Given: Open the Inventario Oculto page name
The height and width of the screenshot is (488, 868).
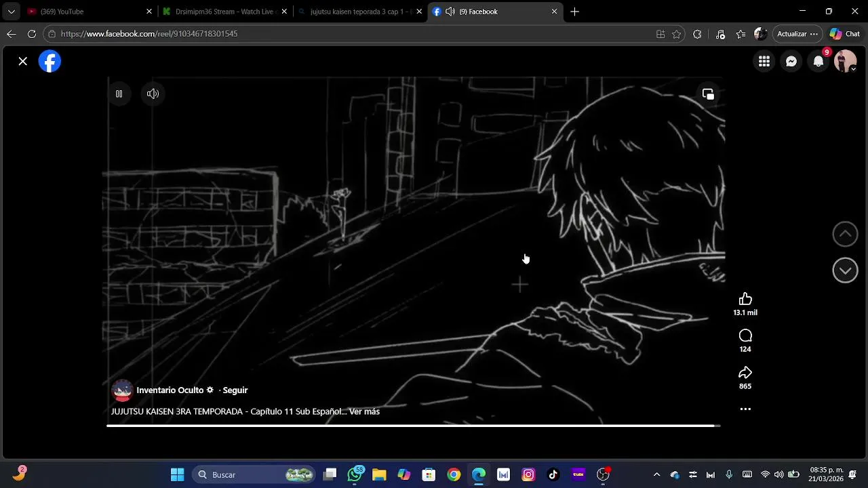Looking at the screenshot, I should tap(170, 390).
